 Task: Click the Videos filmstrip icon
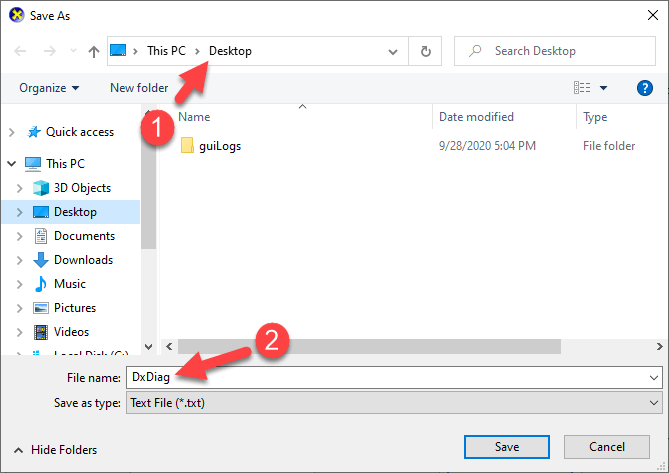pos(41,332)
